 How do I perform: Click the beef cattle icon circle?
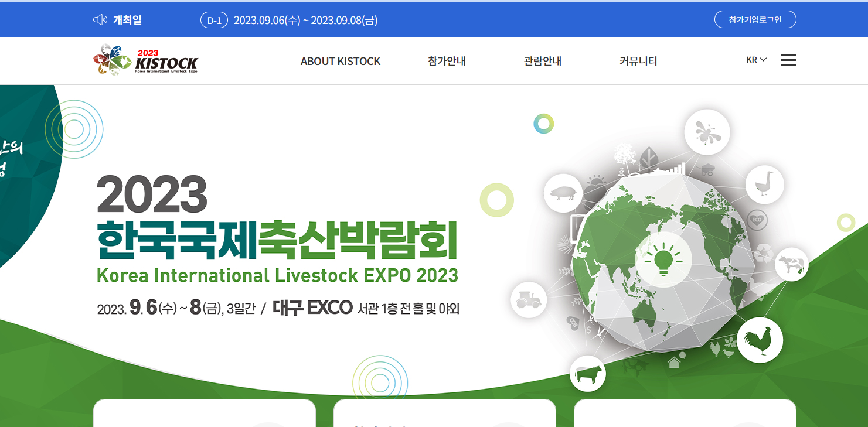pos(588,374)
